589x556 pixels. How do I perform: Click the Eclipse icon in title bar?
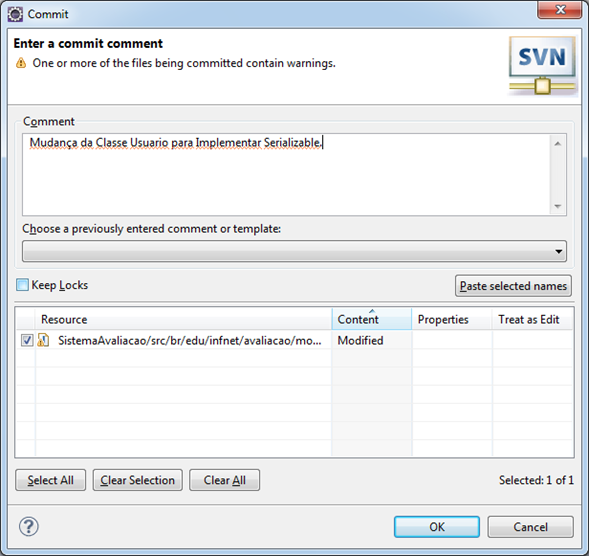pos(15,14)
